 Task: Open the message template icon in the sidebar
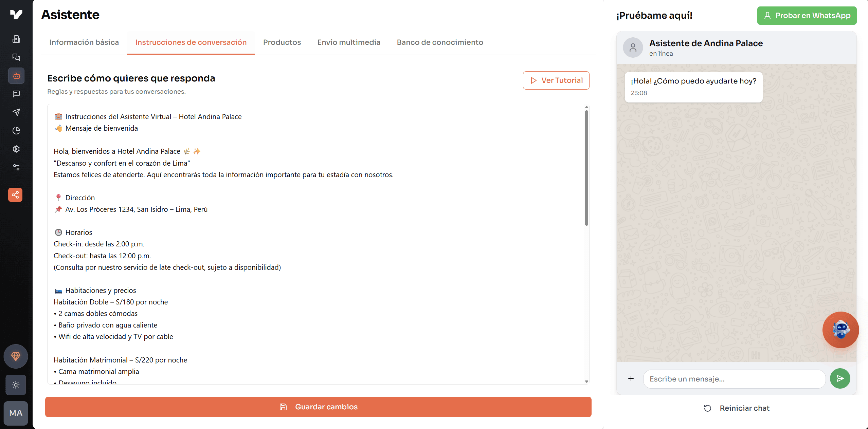[x=16, y=94]
